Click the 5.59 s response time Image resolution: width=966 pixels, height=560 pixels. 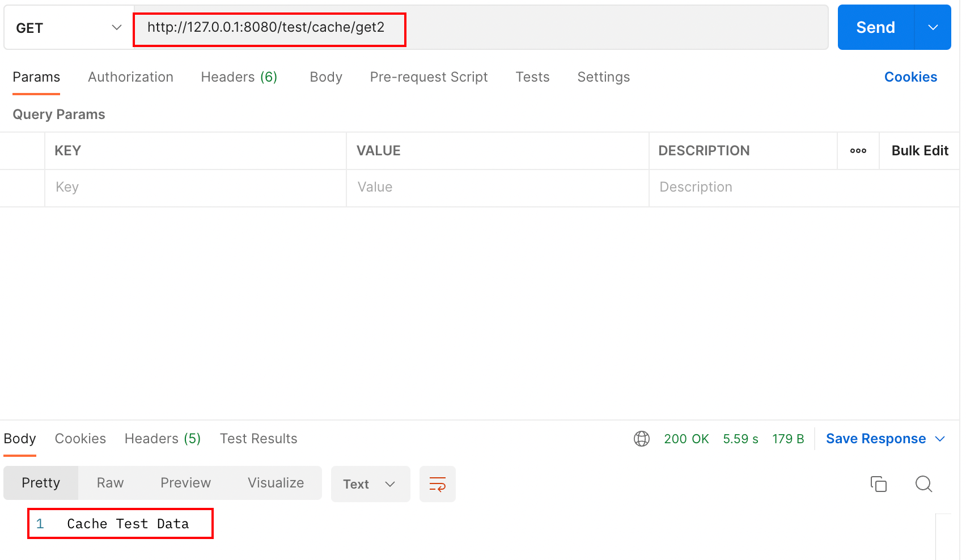pos(740,439)
